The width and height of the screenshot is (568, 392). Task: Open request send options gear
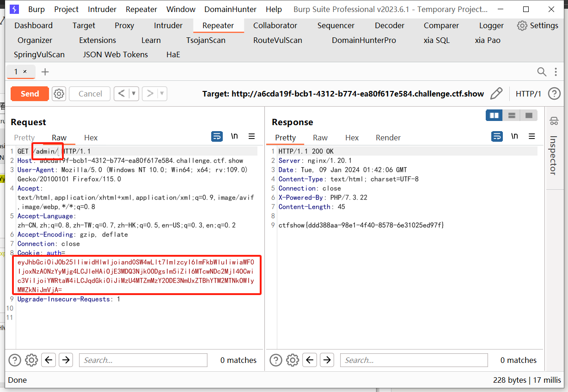59,94
